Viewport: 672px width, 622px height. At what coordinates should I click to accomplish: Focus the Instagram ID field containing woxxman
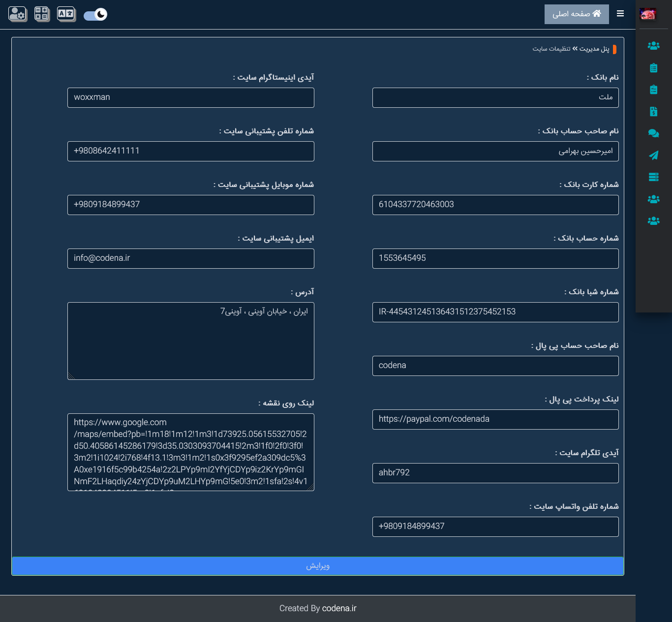coord(191,97)
